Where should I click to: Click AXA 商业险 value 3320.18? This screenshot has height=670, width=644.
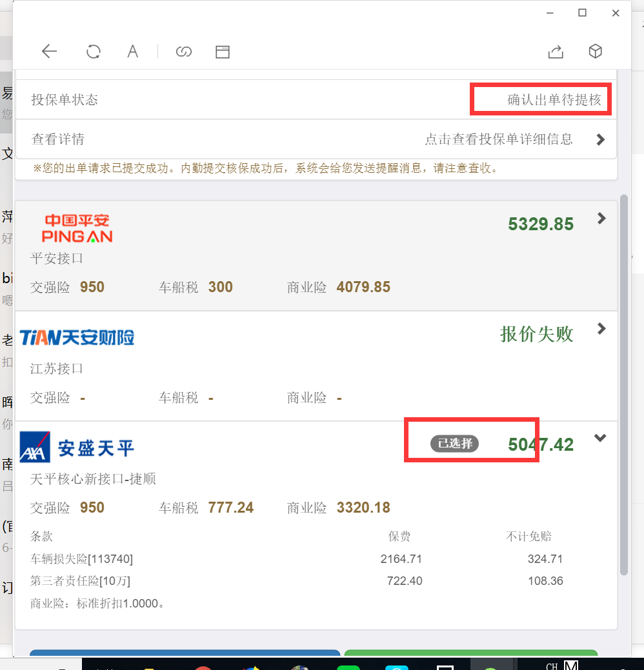coord(363,507)
